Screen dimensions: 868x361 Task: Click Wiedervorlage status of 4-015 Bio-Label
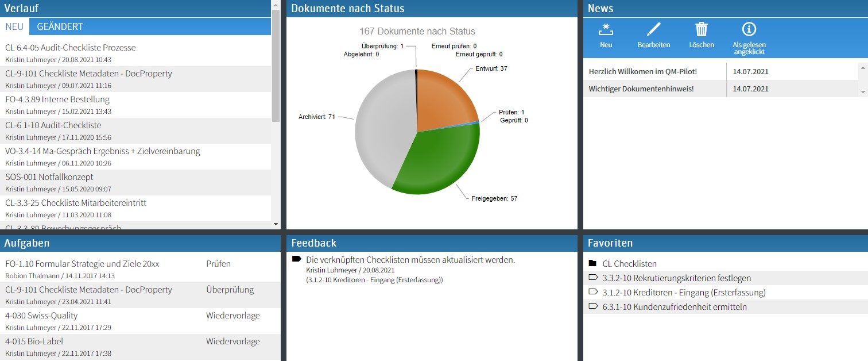(233, 341)
